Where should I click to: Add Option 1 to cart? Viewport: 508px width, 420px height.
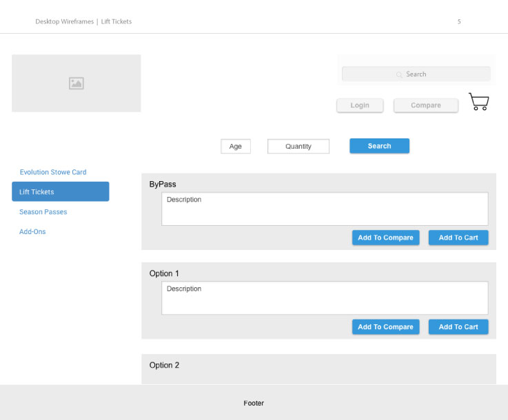458,327
